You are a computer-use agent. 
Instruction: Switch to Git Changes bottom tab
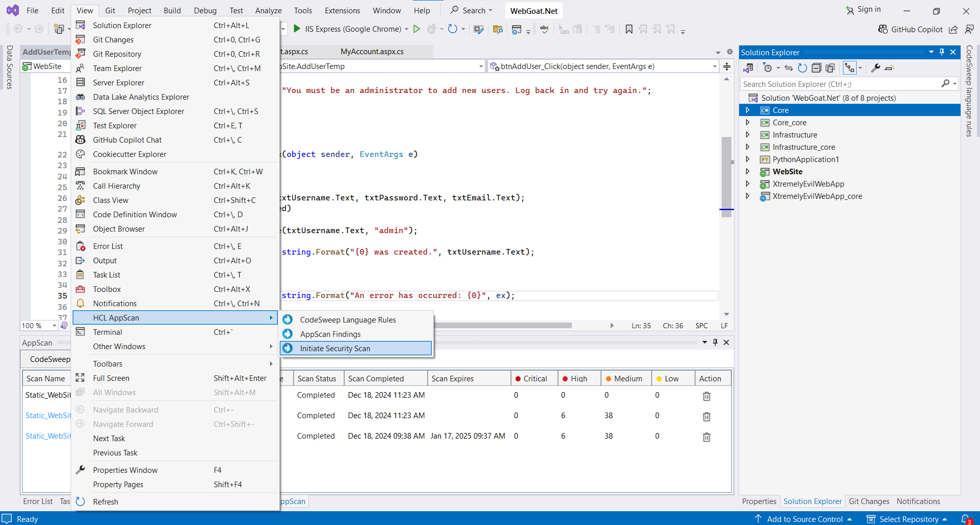(869, 501)
